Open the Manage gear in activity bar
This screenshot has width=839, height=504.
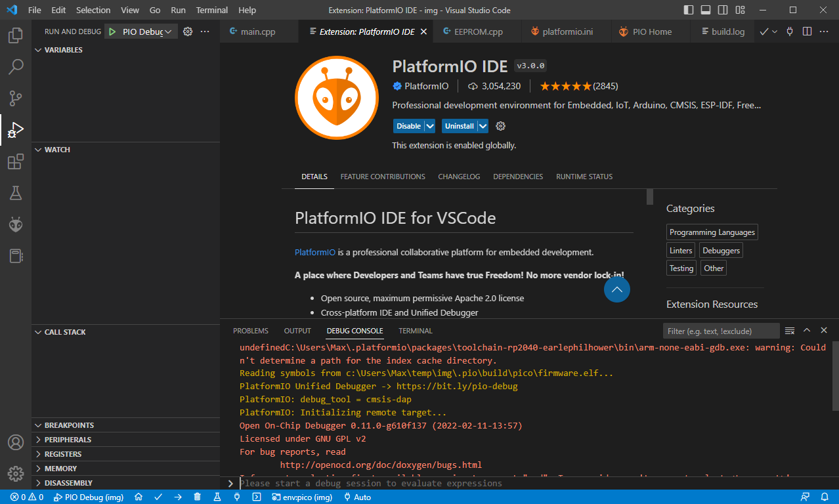[x=16, y=473]
